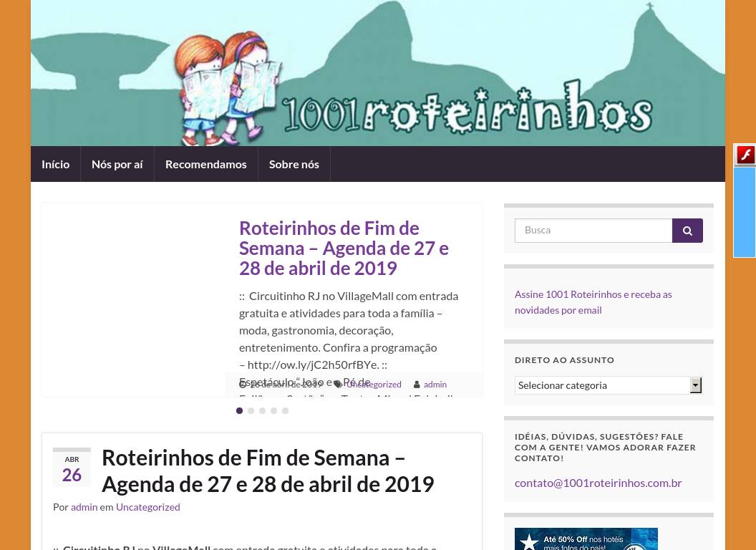Select the first slider pagination dot

[239, 410]
